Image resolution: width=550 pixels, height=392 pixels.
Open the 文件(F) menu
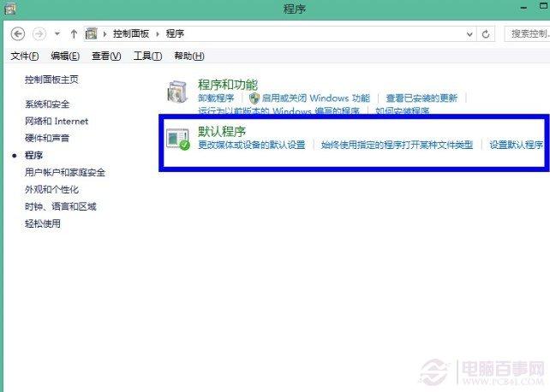[x=25, y=56]
